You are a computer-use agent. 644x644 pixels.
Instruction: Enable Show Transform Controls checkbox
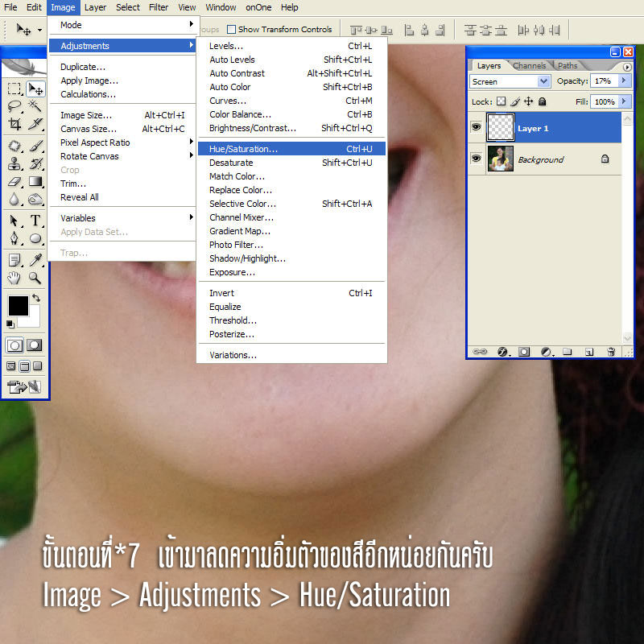click(x=231, y=29)
